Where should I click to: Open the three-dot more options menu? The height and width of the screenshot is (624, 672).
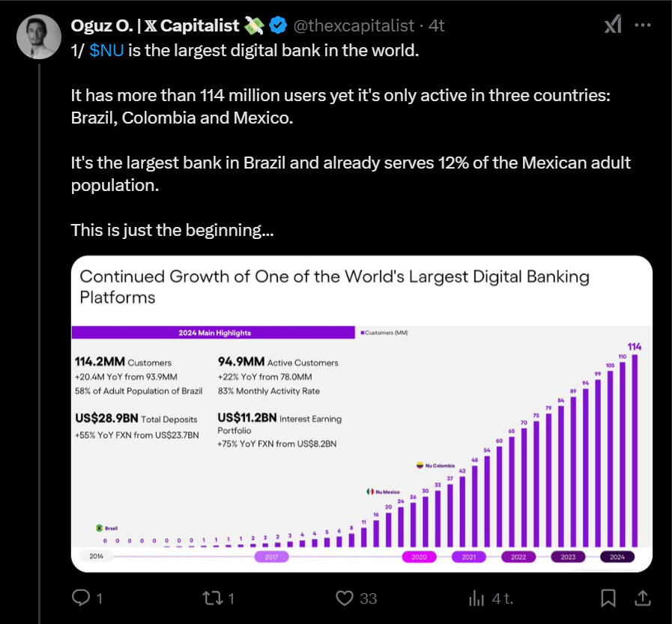point(643,25)
